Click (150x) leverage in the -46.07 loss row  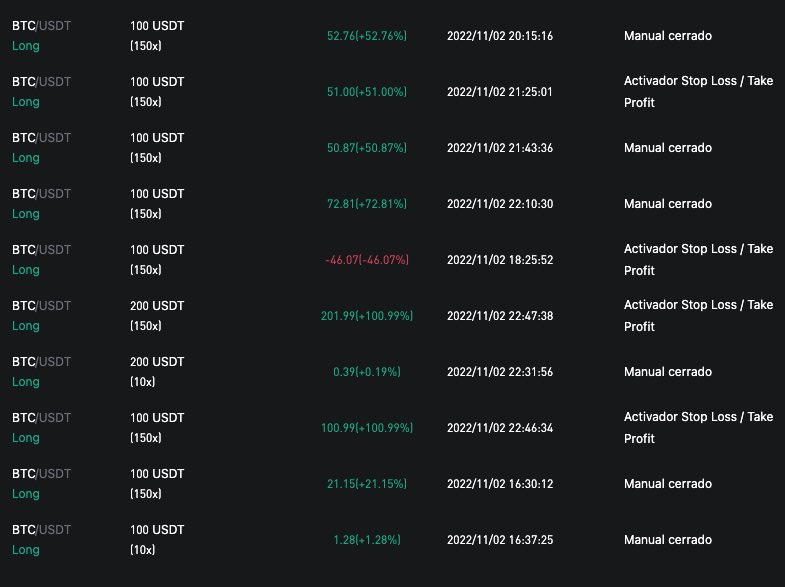[146, 270]
